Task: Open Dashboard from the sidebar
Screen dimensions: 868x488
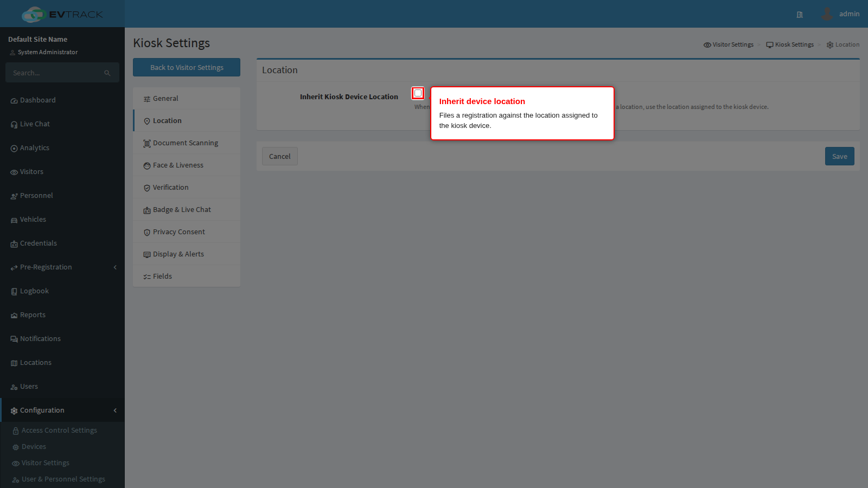Action: point(62,100)
